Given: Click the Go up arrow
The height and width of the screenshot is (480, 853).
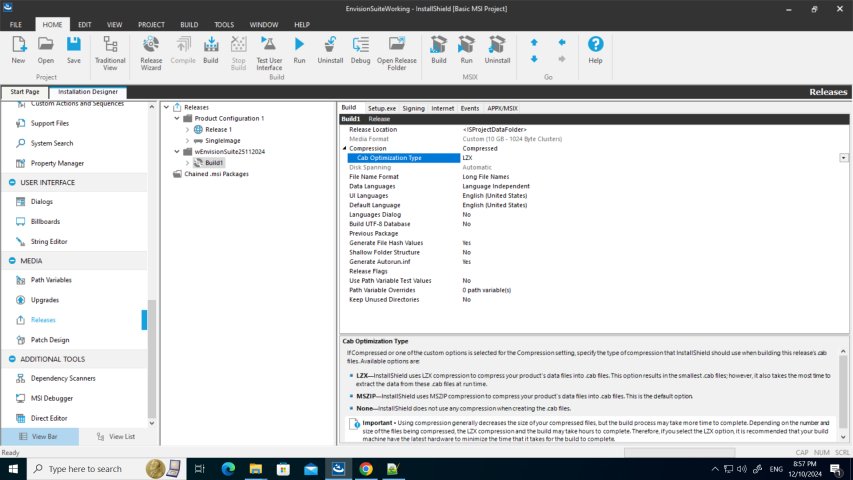Looking at the screenshot, I should click(x=534, y=42).
